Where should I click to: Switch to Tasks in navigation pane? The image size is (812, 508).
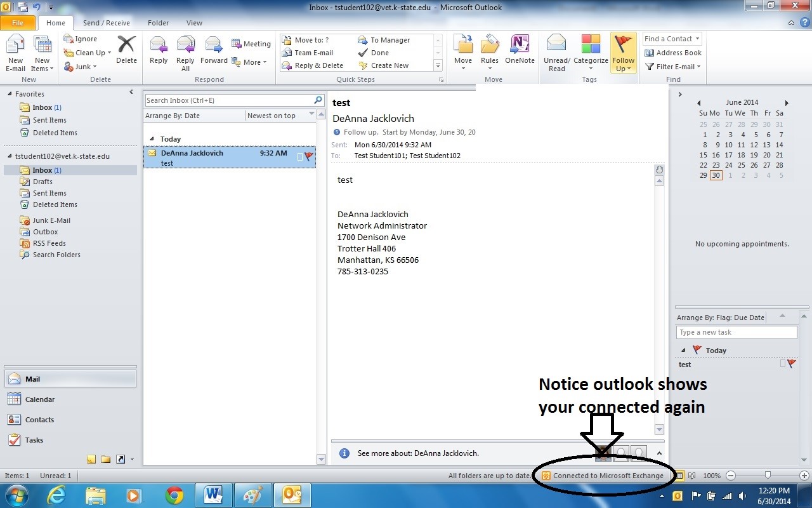point(34,440)
